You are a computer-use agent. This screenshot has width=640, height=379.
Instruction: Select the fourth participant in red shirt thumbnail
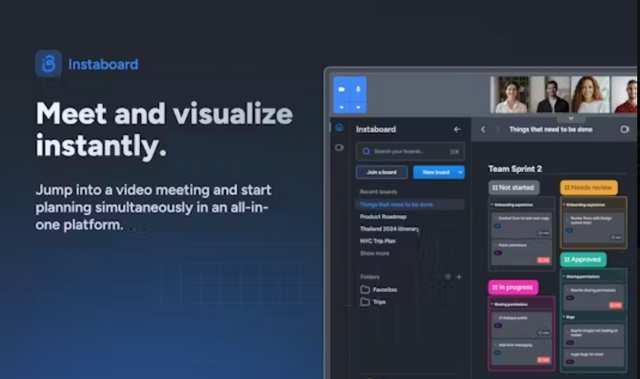tap(625, 95)
